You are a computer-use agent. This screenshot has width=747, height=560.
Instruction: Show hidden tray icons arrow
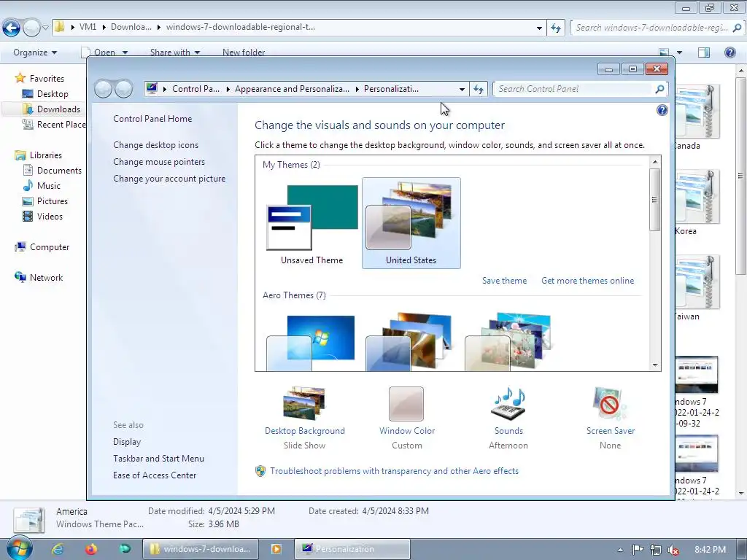click(x=620, y=550)
